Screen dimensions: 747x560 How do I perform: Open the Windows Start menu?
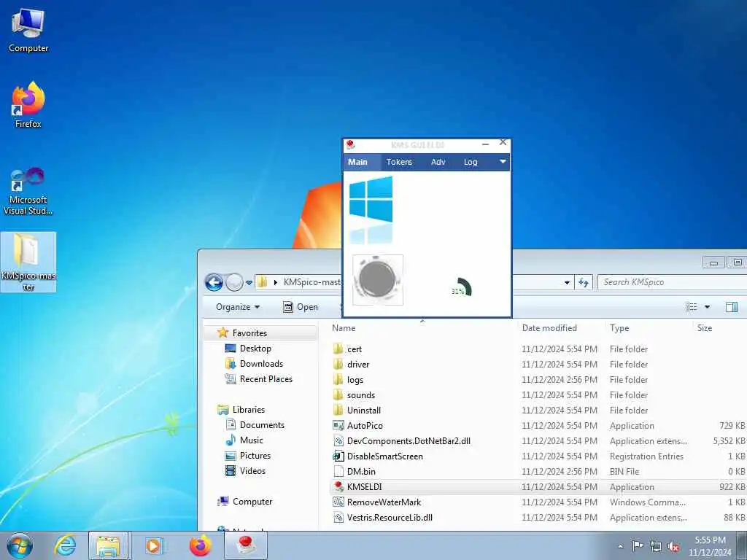coord(20,545)
